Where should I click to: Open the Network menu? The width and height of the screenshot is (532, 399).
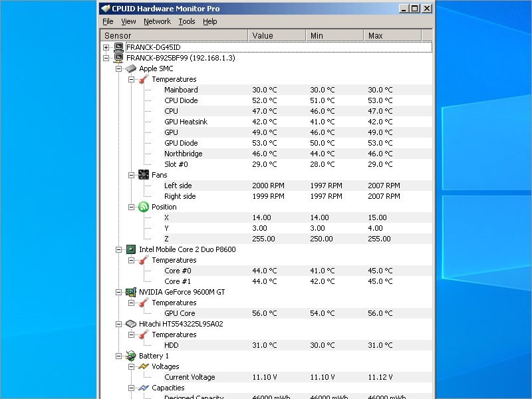[x=157, y=21]
